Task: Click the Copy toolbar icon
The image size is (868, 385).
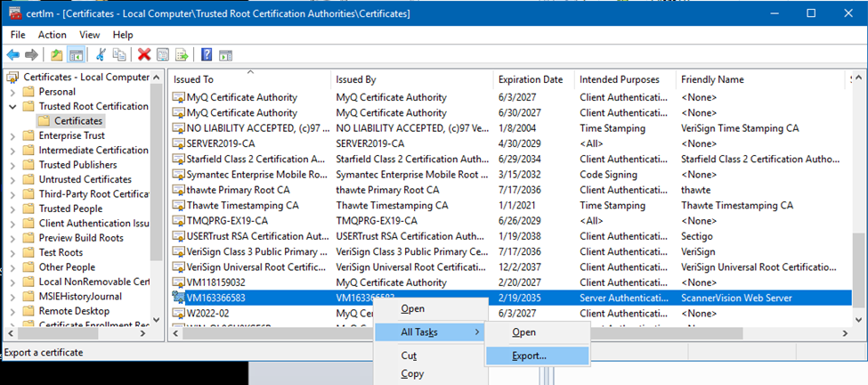Action: (x=119, y=55)
